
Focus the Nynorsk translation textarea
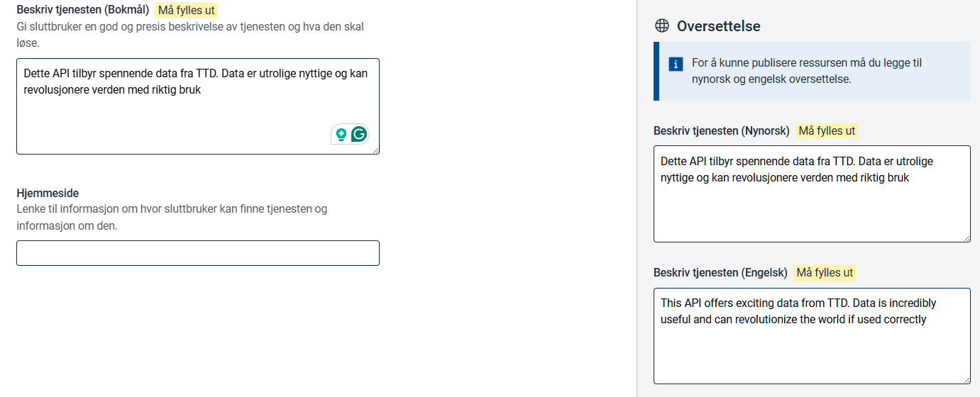point(811,206)
